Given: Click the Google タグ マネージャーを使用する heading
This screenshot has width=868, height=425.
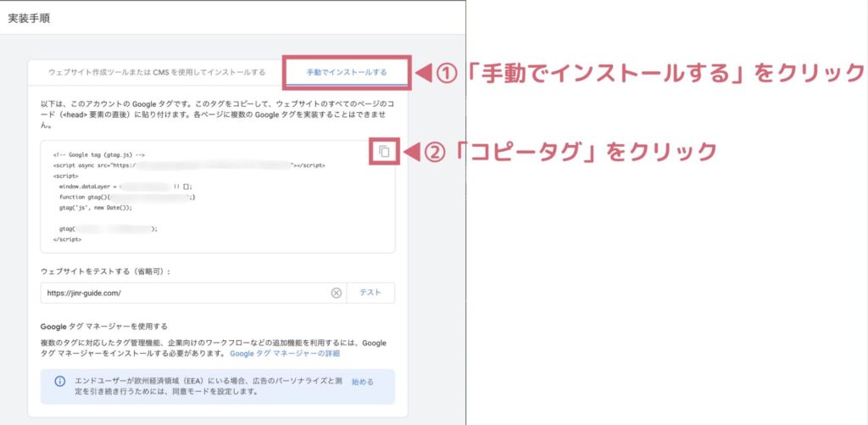Looking at the screenshot, I should click(104, 327).
